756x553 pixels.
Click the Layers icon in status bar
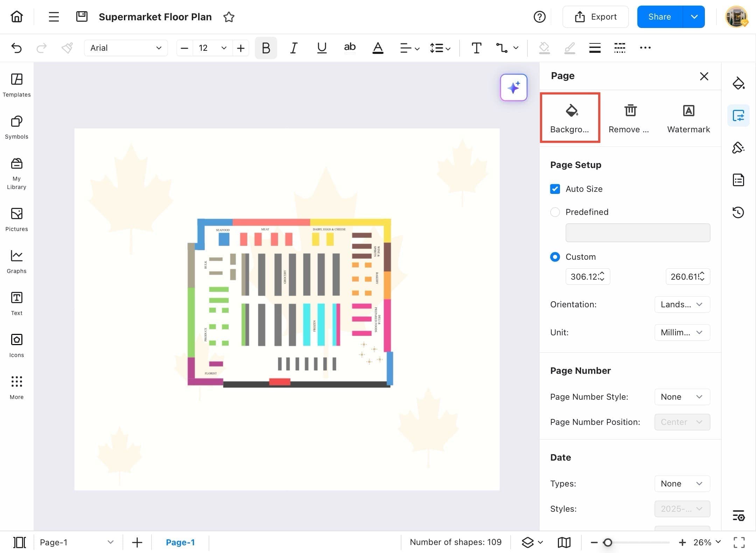[527, 542]
